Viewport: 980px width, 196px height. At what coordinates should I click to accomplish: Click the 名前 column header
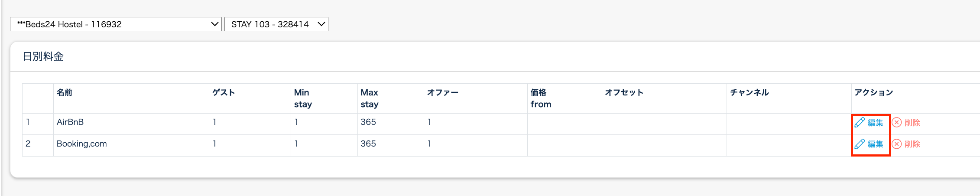(x=65, y=92)
